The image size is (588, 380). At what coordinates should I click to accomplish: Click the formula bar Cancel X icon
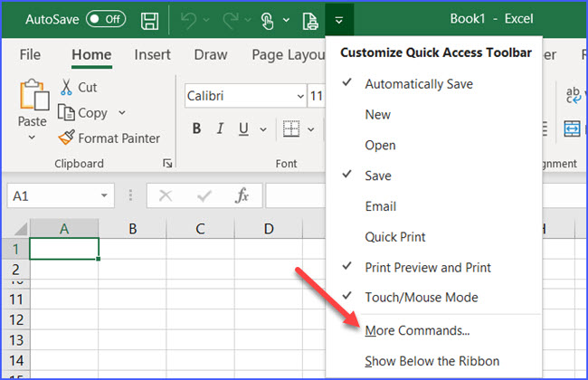click(166, 195)
